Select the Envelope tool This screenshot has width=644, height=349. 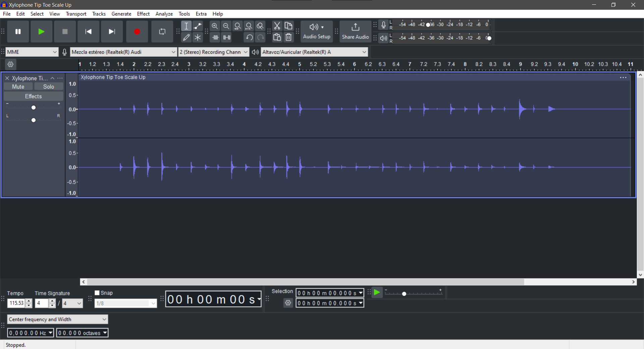198,26
